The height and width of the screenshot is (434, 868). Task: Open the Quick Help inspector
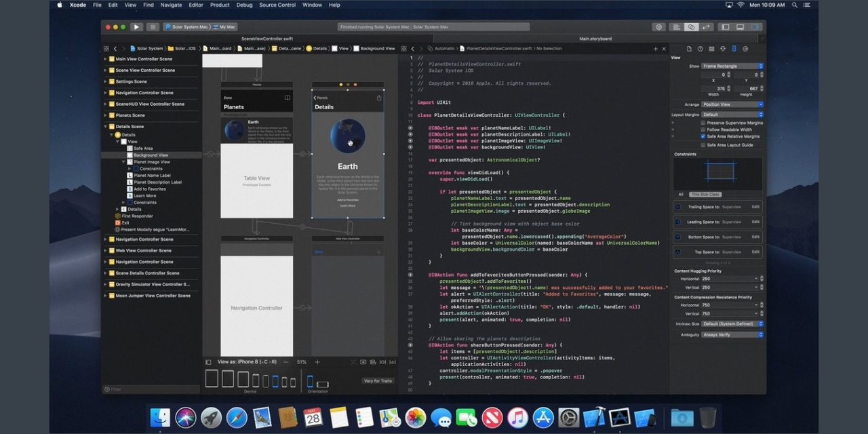tap(701, 48)
